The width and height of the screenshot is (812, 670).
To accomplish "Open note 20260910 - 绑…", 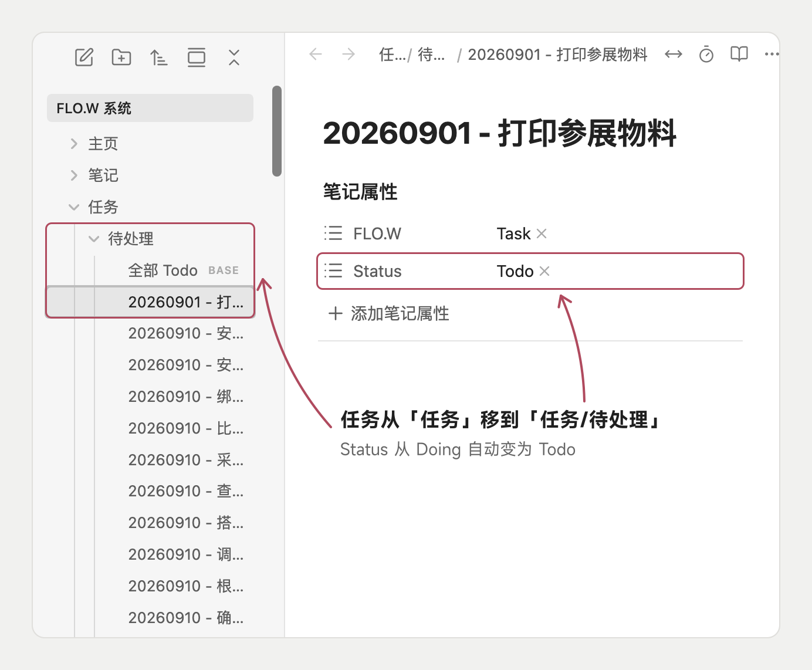I will [x=185, y=397].
